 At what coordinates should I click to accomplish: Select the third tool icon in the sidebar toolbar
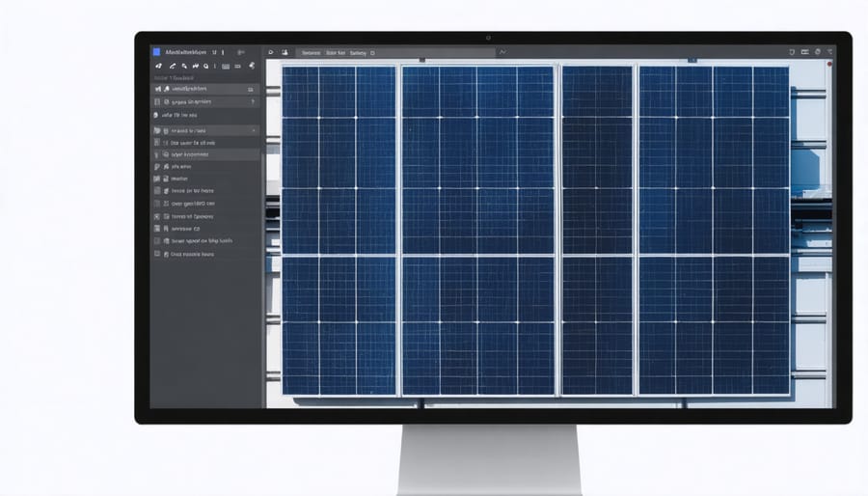point(184,66)
